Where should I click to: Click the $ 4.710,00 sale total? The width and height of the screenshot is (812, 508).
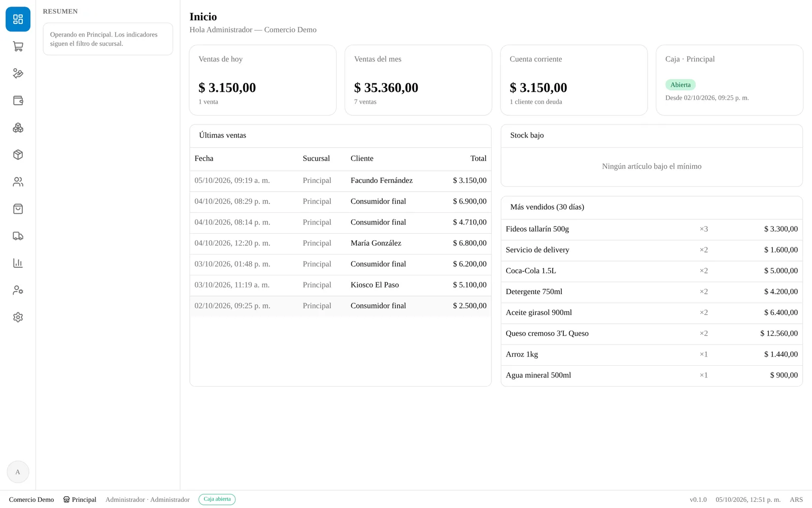[x=469, y=223]
